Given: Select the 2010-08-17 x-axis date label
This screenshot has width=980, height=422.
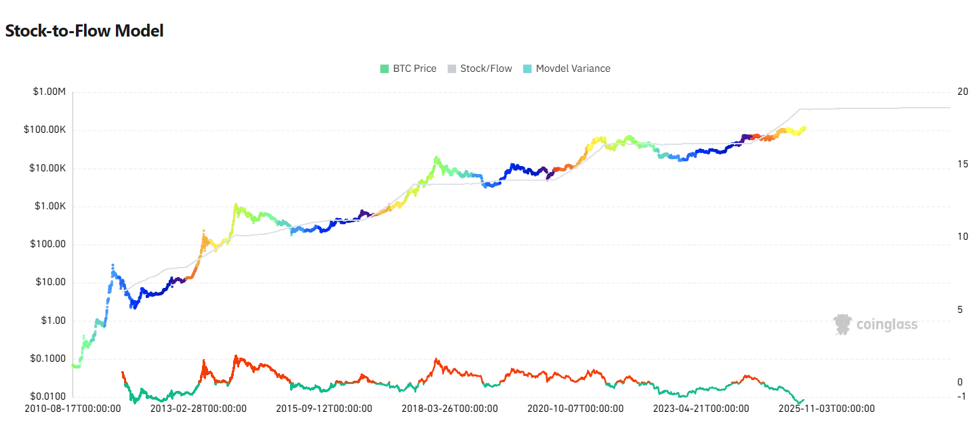Looking at the screenshot, I should tap(73, 408).
